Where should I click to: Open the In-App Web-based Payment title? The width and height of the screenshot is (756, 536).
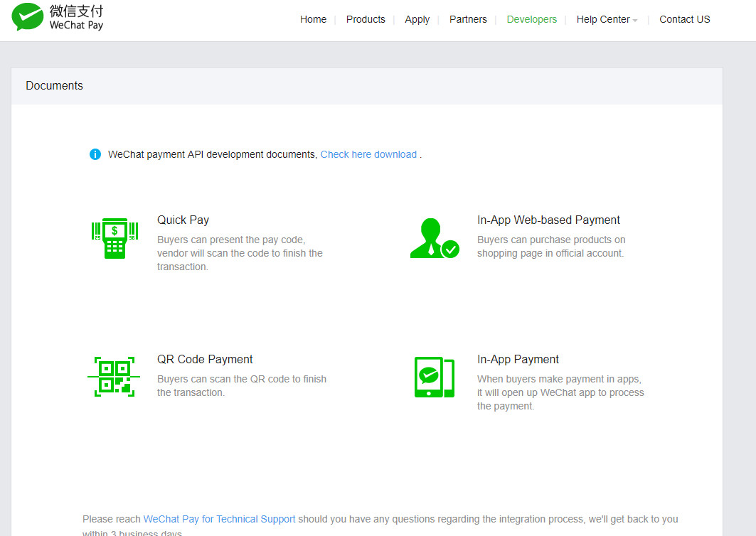click(548, 220)
